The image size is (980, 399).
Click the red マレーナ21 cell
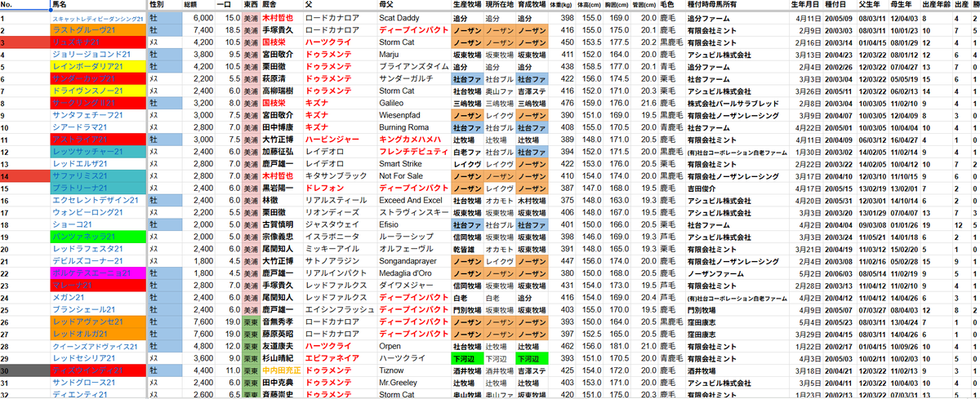coord(99,286)
